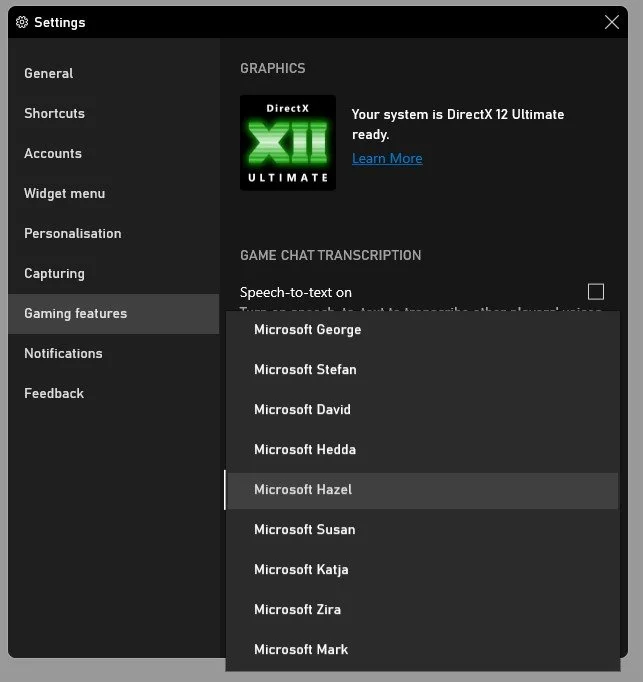Screen dimensions: 643x682
Task: Select the Gaming features tab
Action: [114, 314]
